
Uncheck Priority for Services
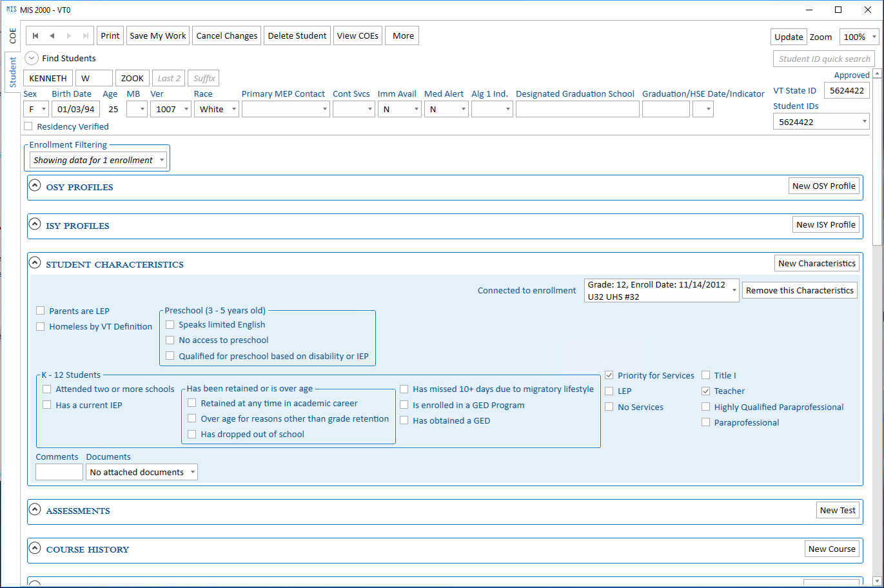pos(609,375)
